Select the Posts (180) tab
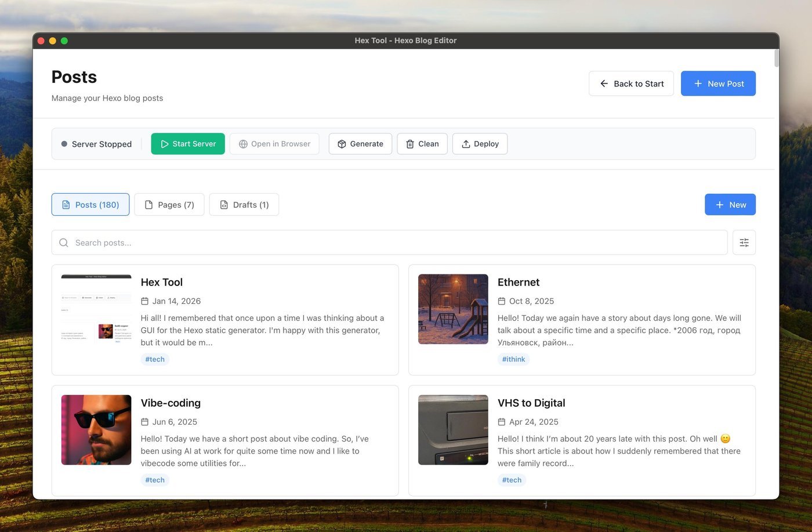812x532 pixels. [x=90, y=205]
